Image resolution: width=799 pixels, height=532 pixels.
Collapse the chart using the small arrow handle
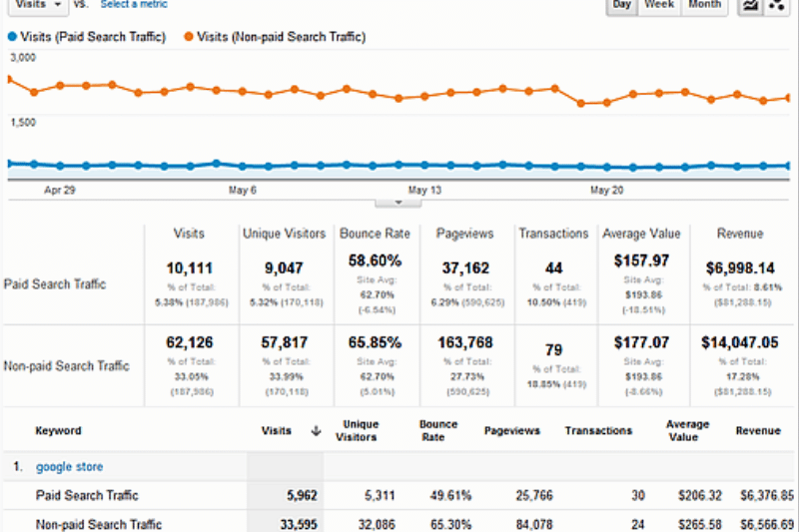pos(399,203)
